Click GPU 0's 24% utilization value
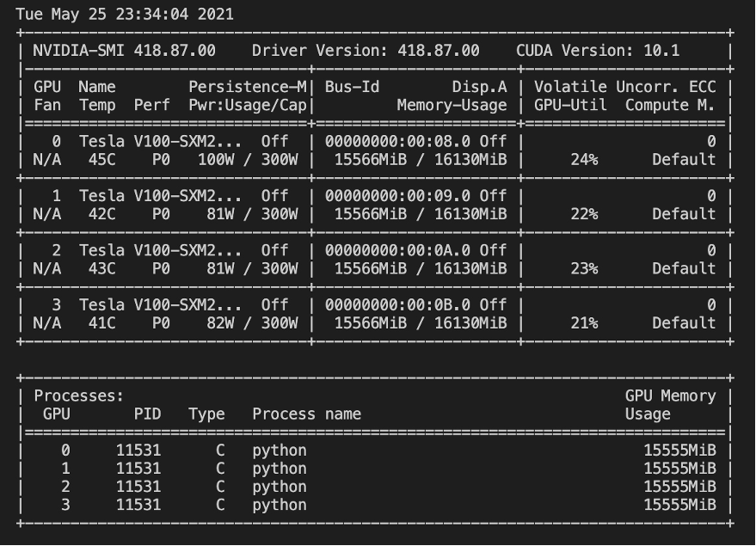 coord(583,159)
